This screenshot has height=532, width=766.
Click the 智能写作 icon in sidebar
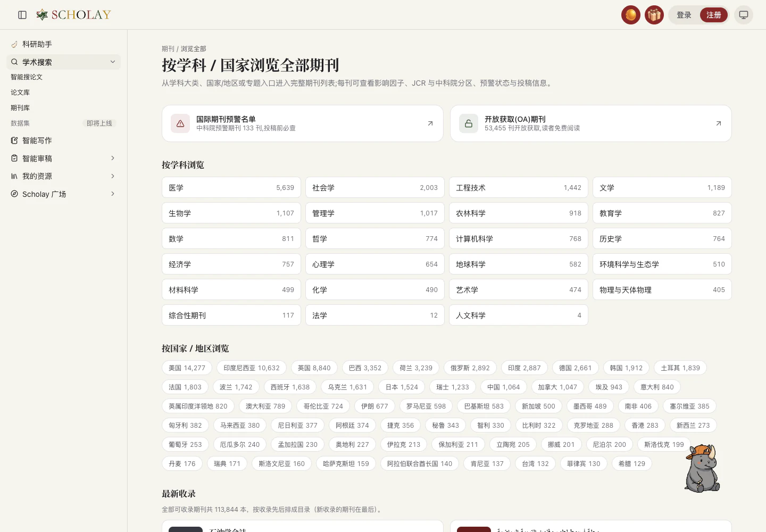(x=14, y=140)
